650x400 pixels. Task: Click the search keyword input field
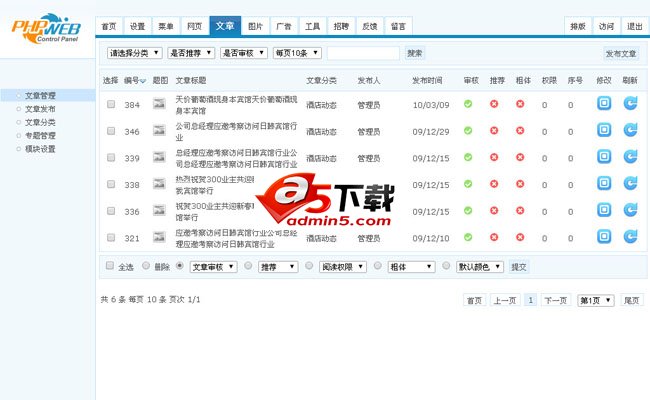363,53
